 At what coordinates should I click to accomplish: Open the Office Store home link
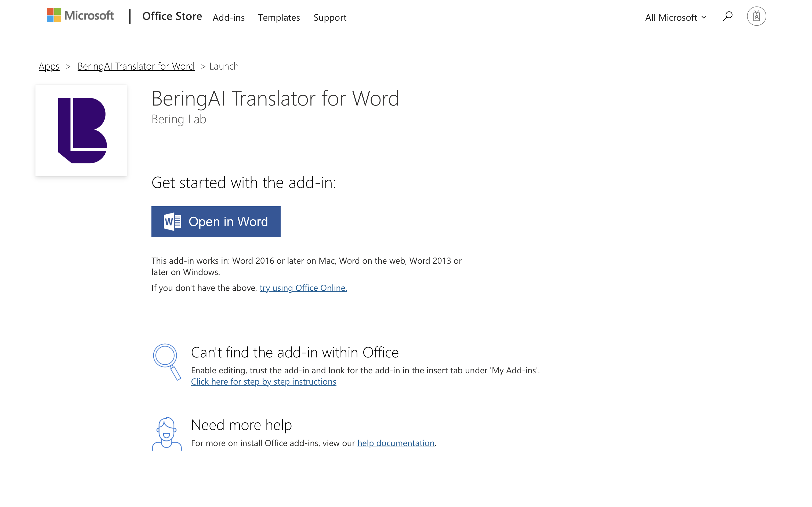[x=172, y=16]
